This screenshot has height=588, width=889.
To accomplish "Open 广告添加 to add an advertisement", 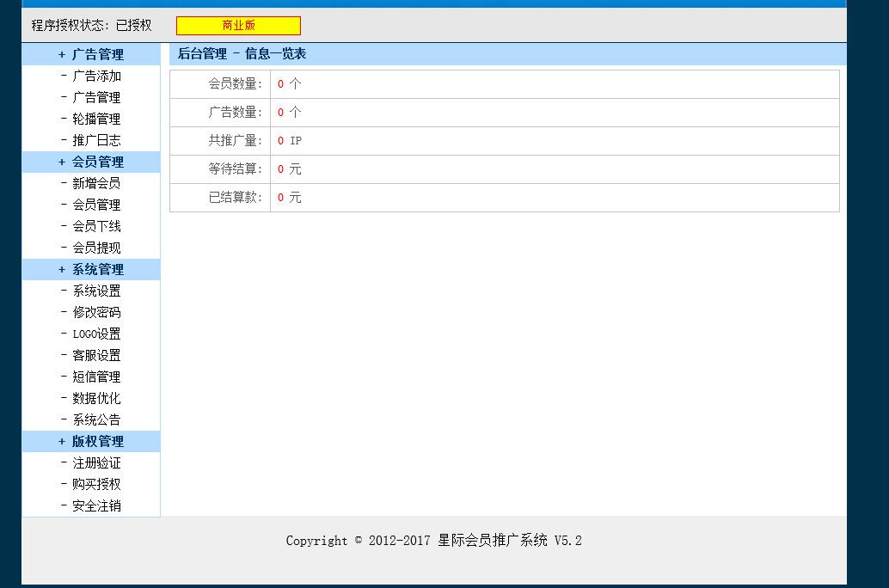I will 96,76.
